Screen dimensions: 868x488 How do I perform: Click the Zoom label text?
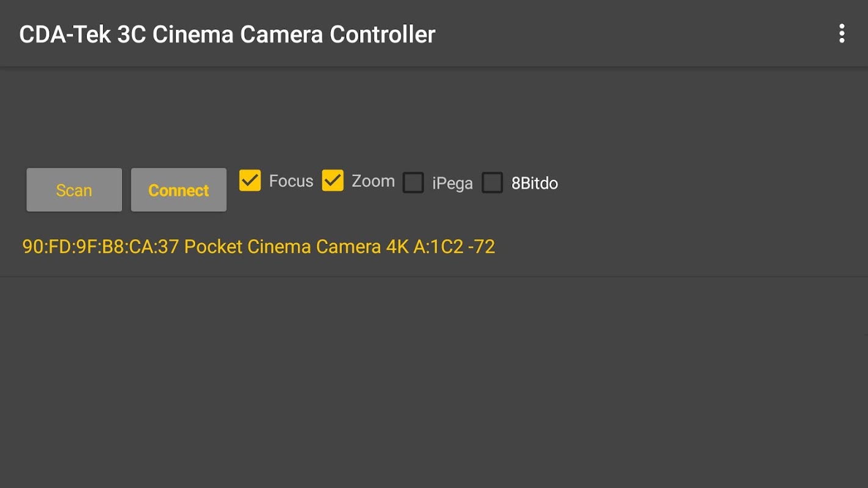tap(373, 181)
